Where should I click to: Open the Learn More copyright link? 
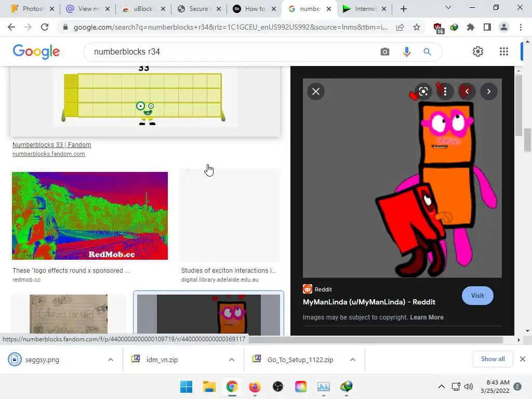[x=427, y=317]
